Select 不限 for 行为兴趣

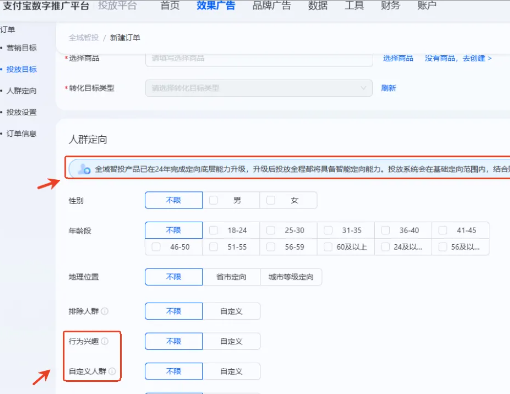pyautogui.click(x=174, y=341)
